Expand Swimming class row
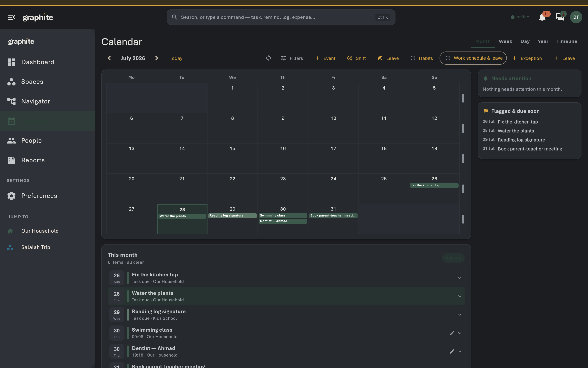The width and height of the screenshot is (588, 368). 459,333
